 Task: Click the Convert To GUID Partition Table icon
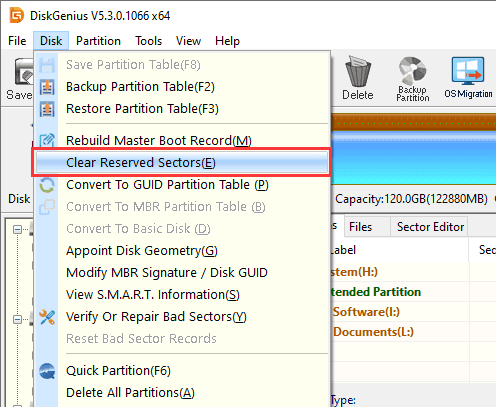(47, 185)
